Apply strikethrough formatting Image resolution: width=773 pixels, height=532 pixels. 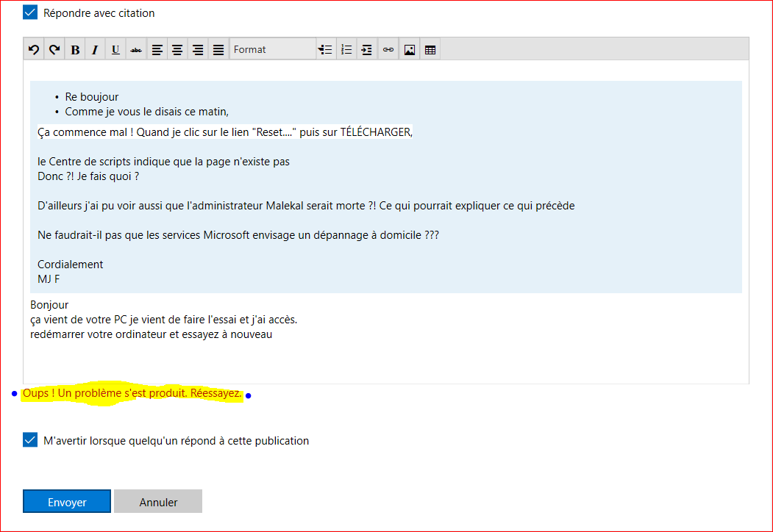click(x=136, y=49)
